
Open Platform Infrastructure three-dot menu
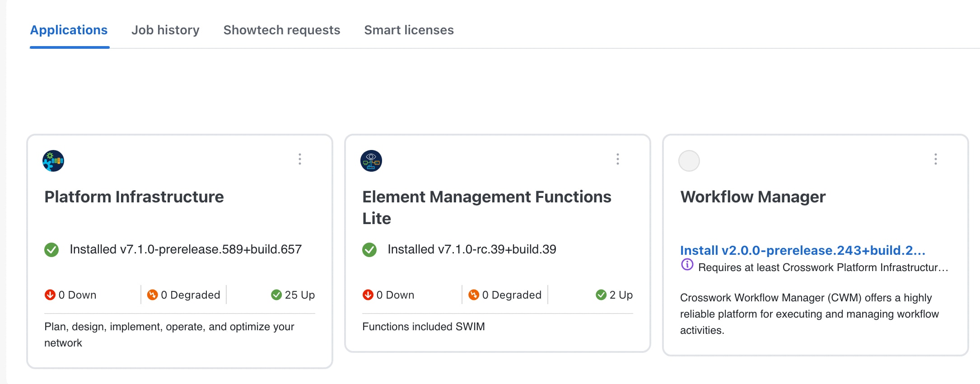point(300,159)
